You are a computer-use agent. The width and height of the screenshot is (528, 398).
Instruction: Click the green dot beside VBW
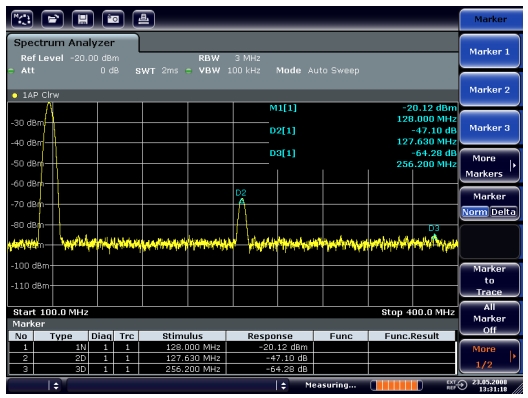click(189, 71)
